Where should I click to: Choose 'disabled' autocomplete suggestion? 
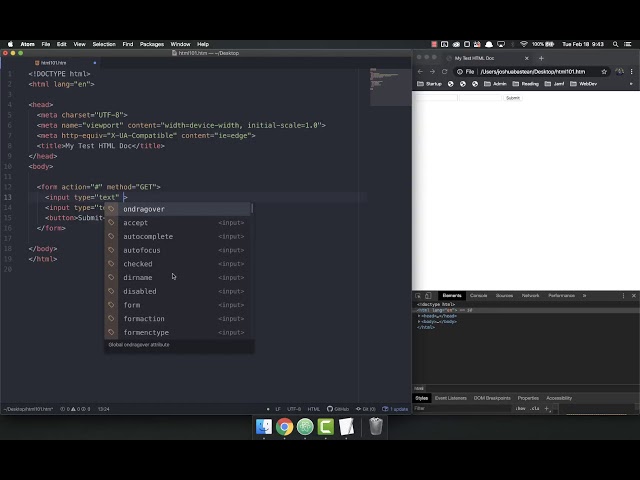point(178,291)
